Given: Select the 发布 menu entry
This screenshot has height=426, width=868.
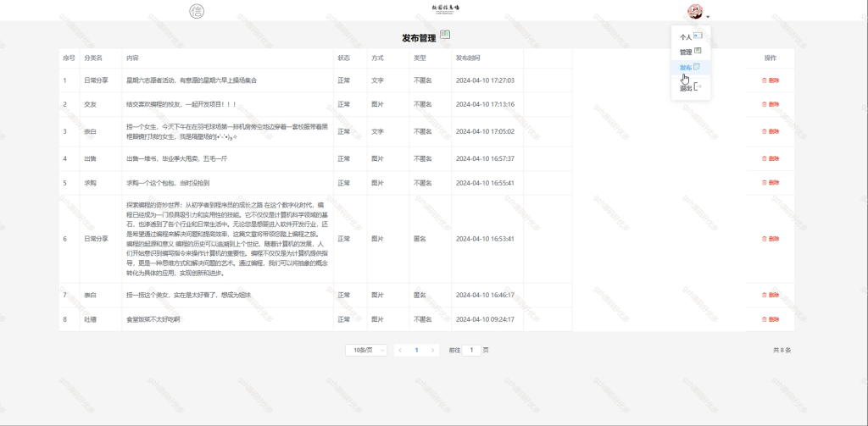Looking at the screenshot, I should coord(691,67).
